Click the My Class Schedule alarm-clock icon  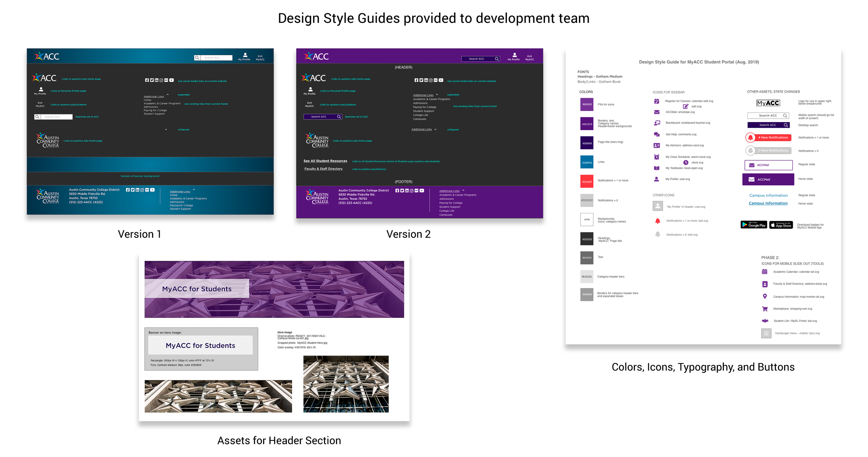[657, 157]
